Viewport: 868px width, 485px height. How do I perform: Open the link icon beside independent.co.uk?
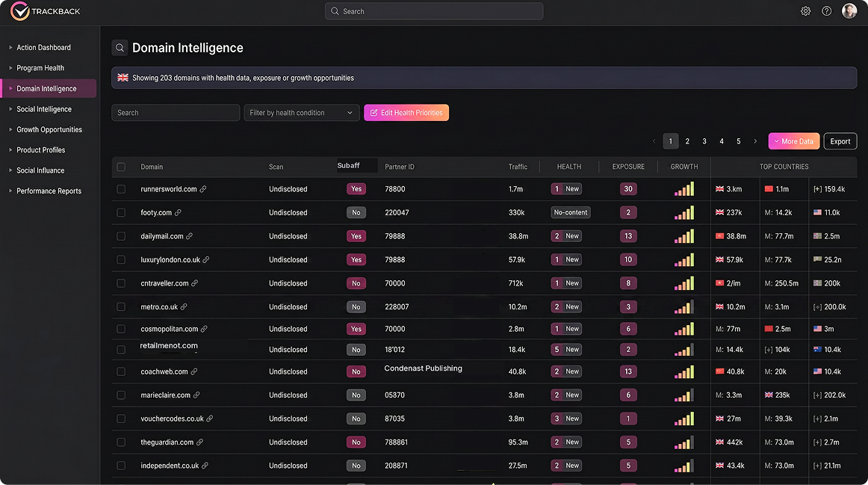pos(205,466)
